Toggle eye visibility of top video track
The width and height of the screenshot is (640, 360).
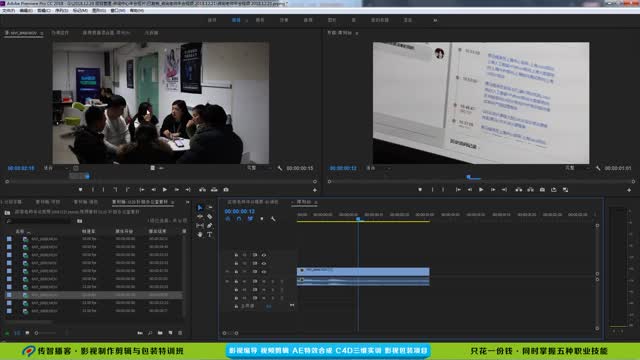pyautogui.click(x=264, y=255)
